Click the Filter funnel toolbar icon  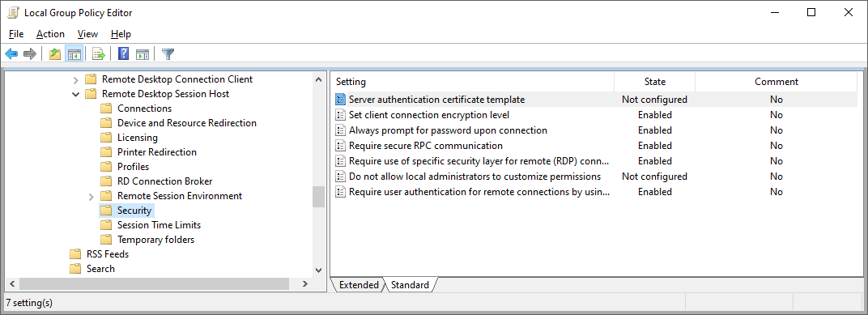(168, 53)
